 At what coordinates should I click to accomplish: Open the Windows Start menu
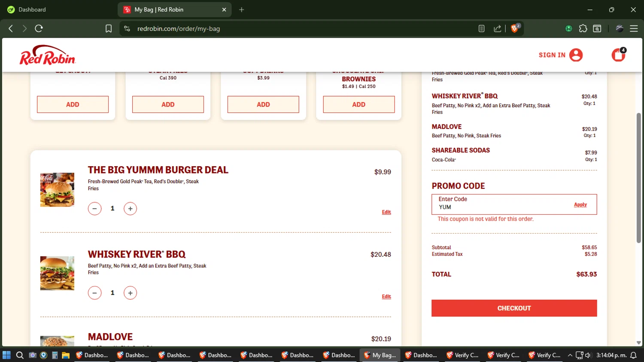[6, 355]
